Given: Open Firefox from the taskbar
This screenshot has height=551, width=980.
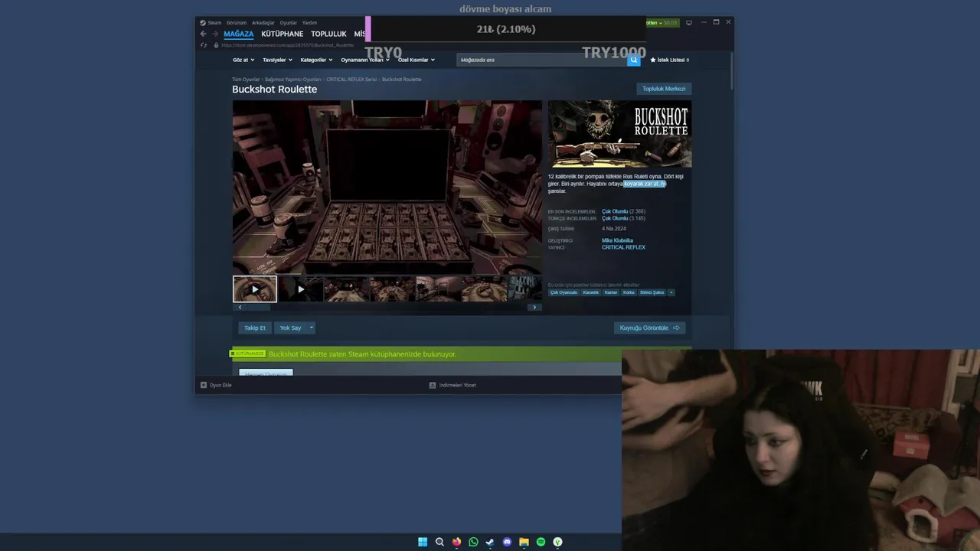Looking at the screenshot, I should [x=456, y=542].
